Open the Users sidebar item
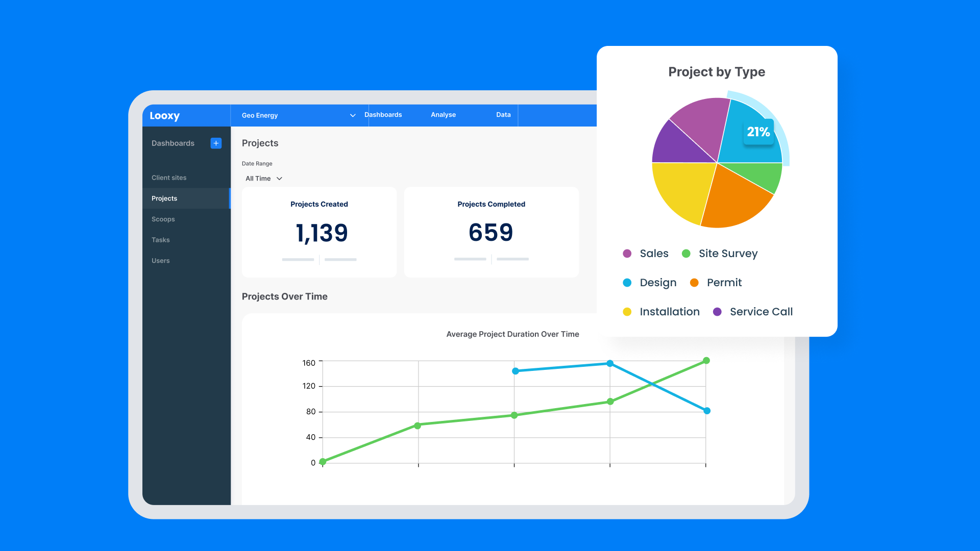Viewport: 980px width, 551px height. click(161, 261)
